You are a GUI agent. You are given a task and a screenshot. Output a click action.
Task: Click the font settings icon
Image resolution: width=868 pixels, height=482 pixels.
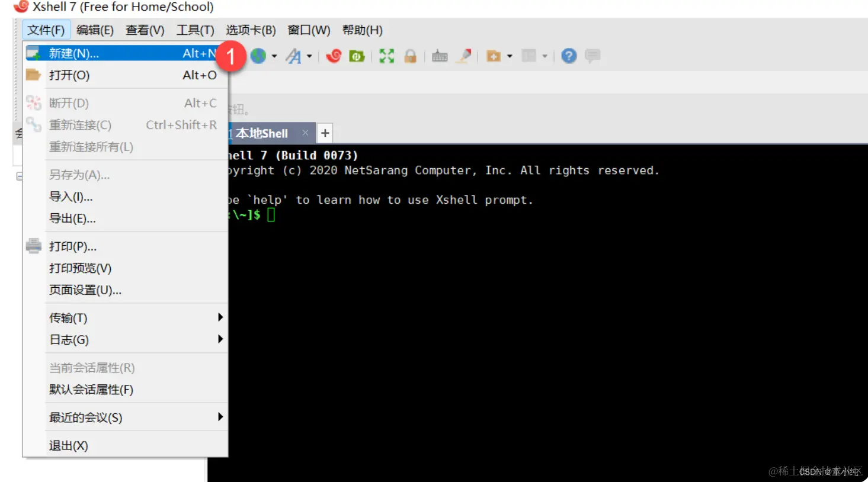(293, 56)
